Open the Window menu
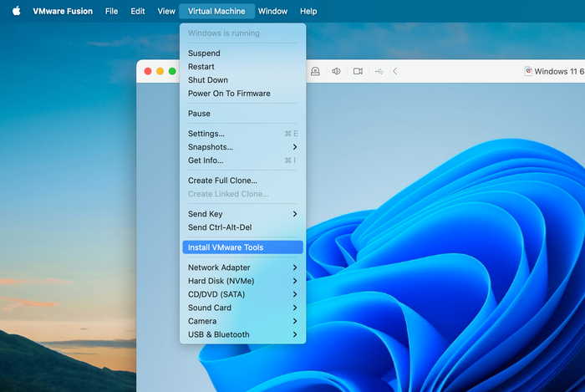 pyautogui.click(x=272, y=11)
